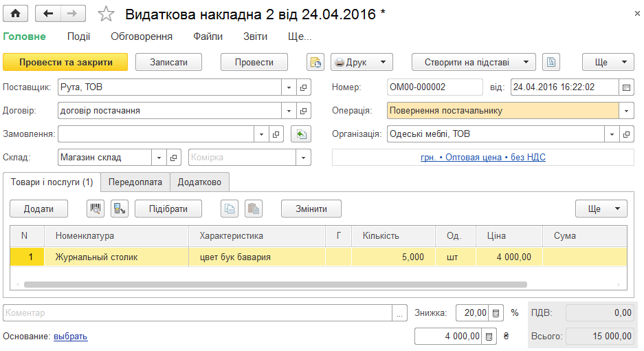Viewport: 644px width, 351px height.
Task: Open the calendar picker for the date
Action: pos(626,87)
